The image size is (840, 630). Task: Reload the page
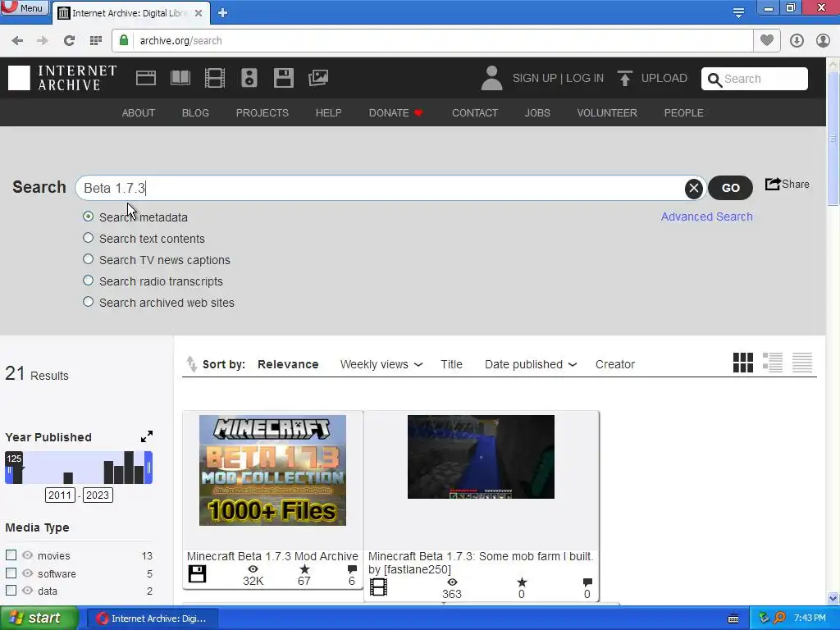pyautogui.click(x=69, y=41)
